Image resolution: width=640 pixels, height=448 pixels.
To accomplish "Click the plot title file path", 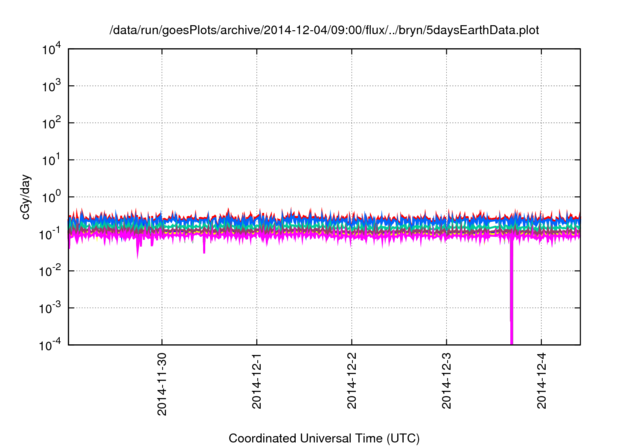I will (324, 30).
